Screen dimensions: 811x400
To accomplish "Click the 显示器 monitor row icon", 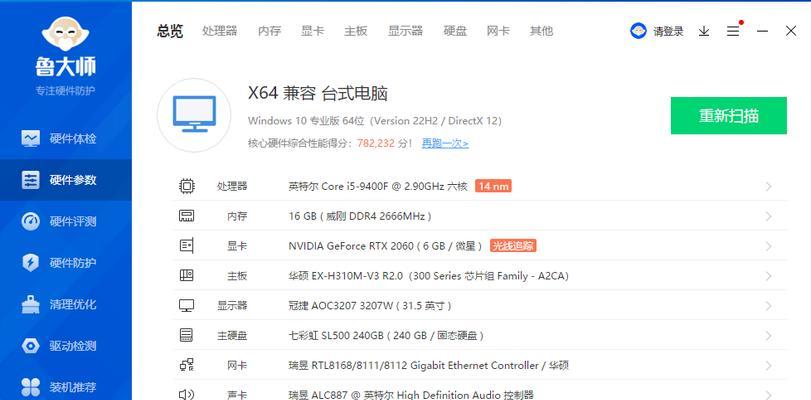I will pos(186,306).
